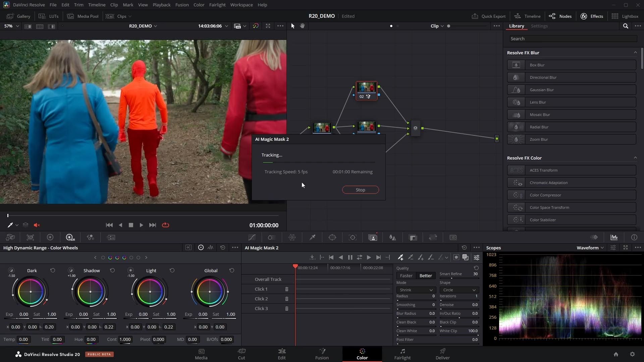This screenshot has height=362, width=644.
Task: Collapse the Resolve FX Color section
Action: (x=635, y=158)
